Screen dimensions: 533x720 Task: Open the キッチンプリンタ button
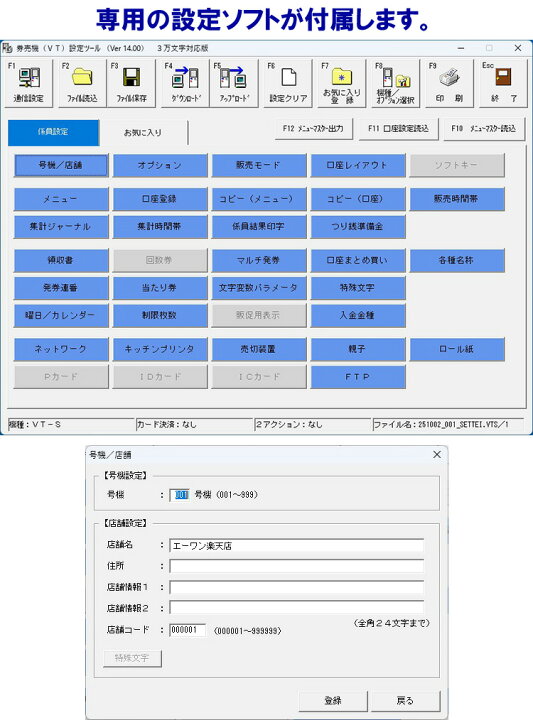160,349
